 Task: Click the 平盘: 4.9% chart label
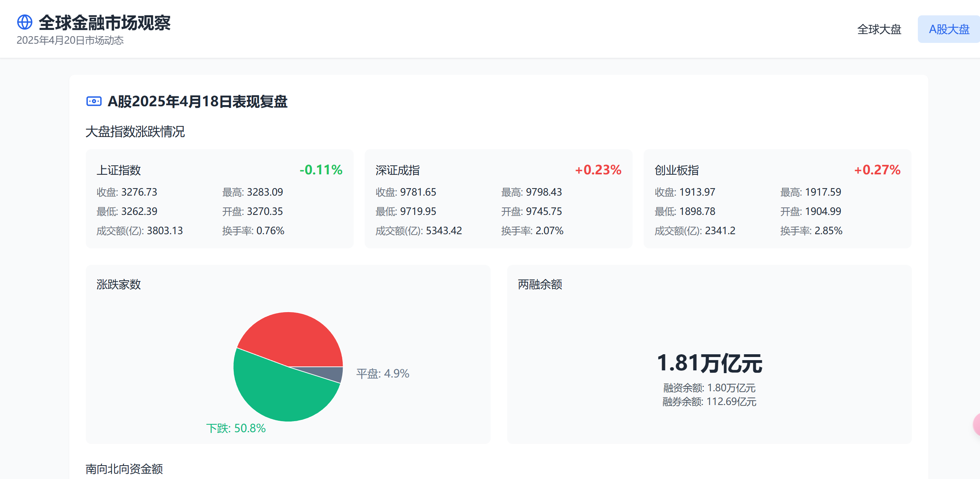coord(382,373)
